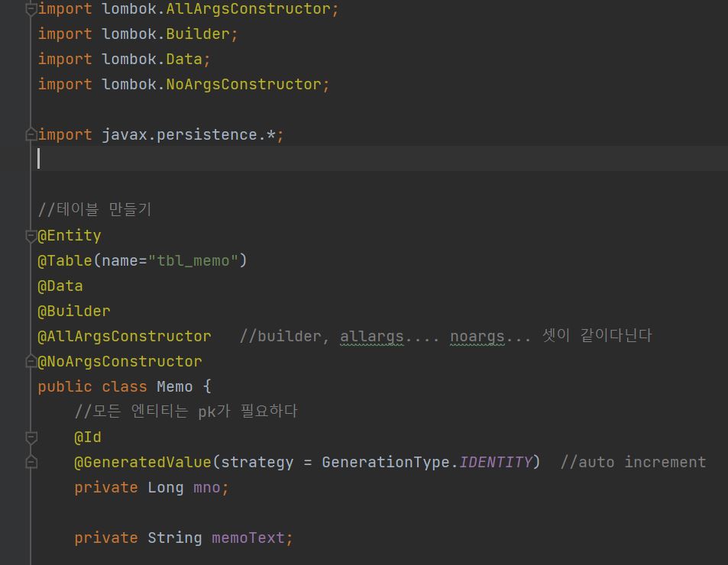The height and width of the screenshot is (565, 728).
Task: Place cursor in the highlighted empty line
Action: click(x=380, y=158)
